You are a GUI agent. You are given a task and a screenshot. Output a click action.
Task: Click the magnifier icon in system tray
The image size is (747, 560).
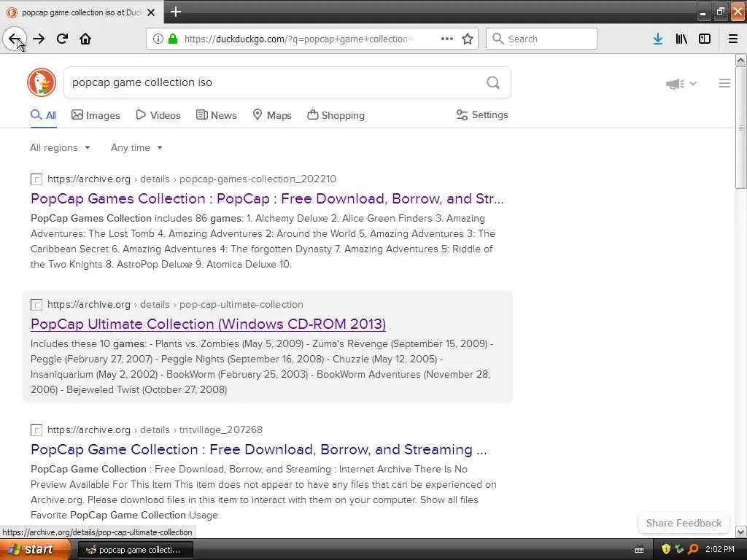tap(693, 549)
